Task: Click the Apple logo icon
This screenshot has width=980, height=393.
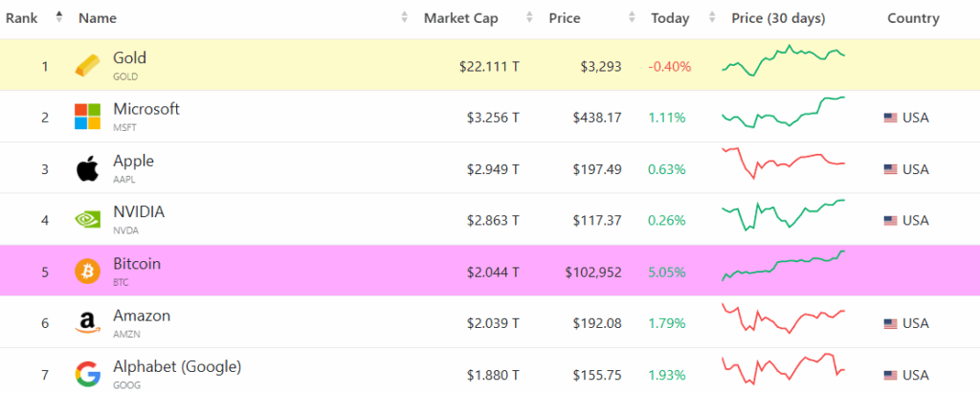Action: [x=87, y=169]
